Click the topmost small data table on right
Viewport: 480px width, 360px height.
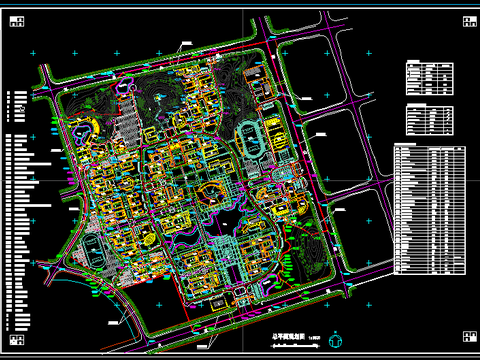(x=430, y=78)
